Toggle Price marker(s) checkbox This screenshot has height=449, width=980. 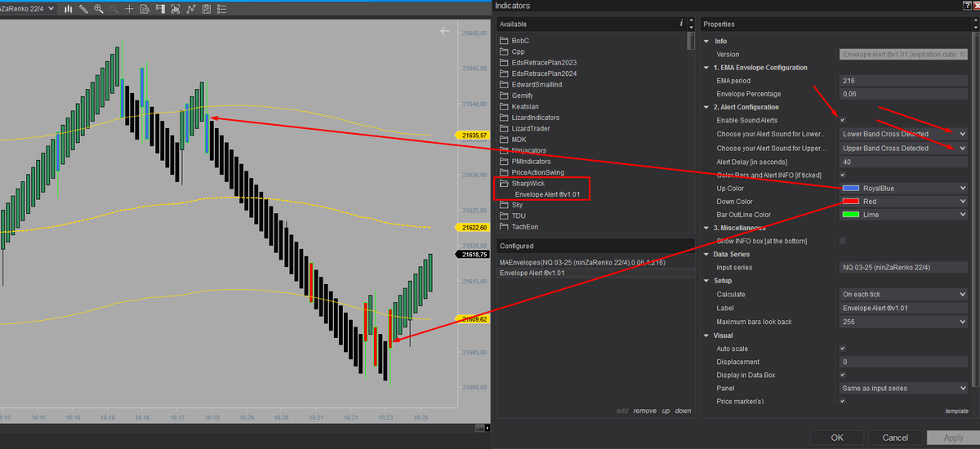[843, 401]
